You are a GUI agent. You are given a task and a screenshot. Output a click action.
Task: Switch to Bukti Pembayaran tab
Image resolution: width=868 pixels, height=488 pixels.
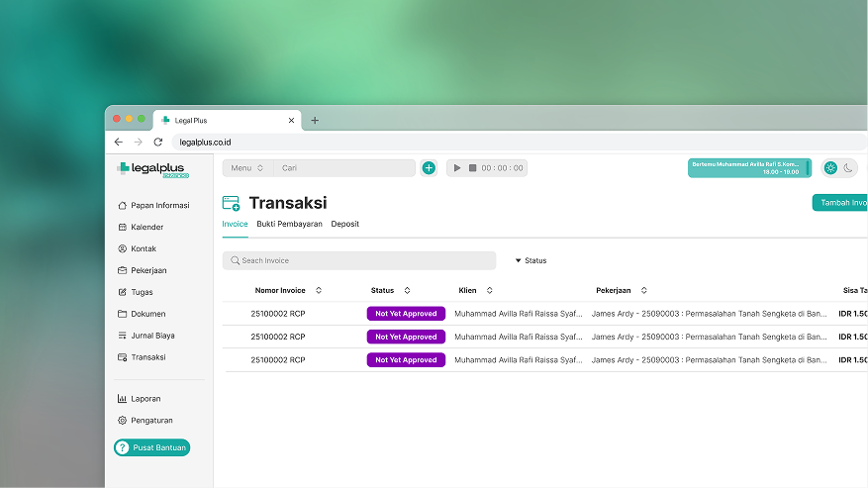pyautogui.click(x=289, y=224)
